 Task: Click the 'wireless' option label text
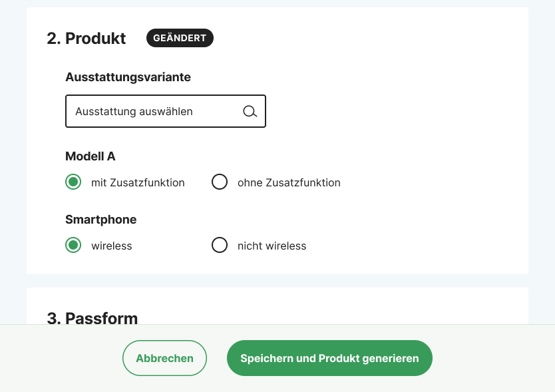click(x=112, y=246)
